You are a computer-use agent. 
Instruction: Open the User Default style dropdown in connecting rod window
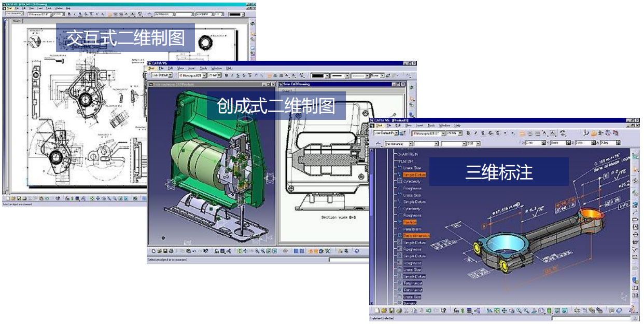[386, 133]
